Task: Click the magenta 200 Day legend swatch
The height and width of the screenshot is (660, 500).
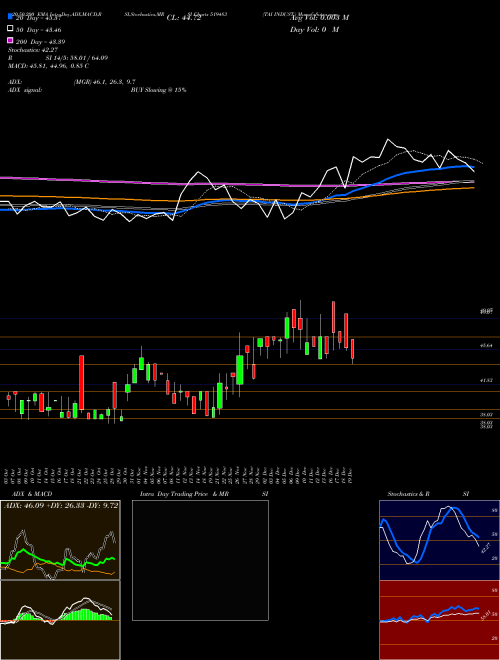Action: point(10,40)
